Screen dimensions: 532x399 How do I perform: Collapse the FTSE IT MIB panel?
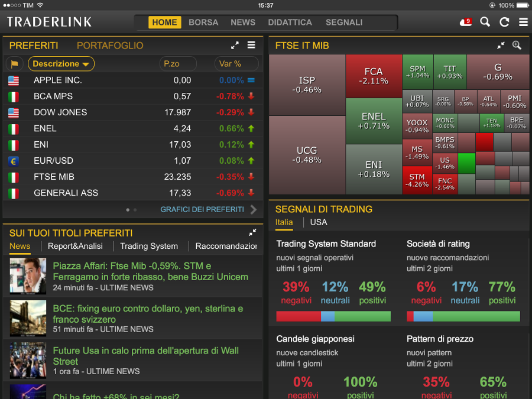click(x=501, y=46)
